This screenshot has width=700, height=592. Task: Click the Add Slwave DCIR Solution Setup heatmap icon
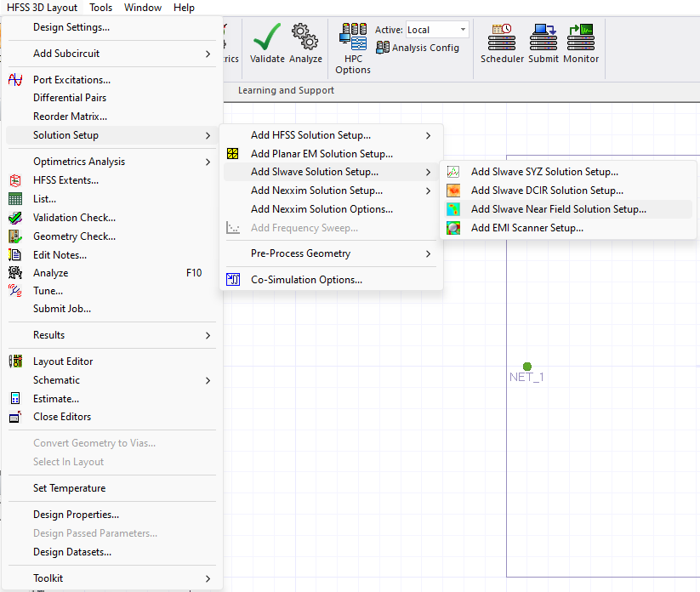[x=453, y=190]
